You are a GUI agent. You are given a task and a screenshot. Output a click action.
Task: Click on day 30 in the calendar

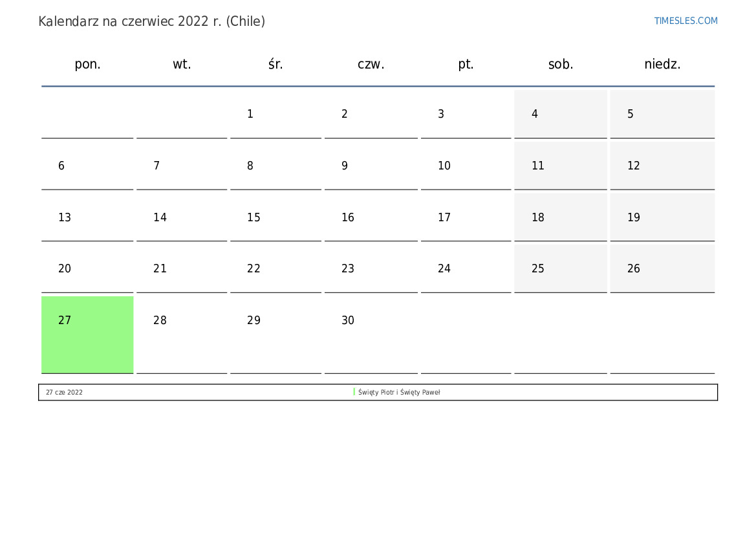tap(371, 321)
